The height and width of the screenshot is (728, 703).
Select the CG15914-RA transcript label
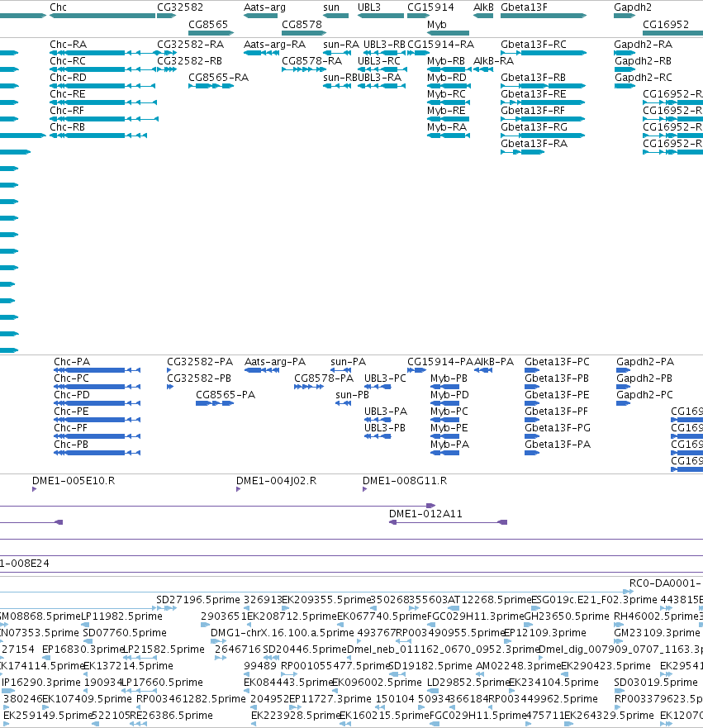(x=441, y=45)
